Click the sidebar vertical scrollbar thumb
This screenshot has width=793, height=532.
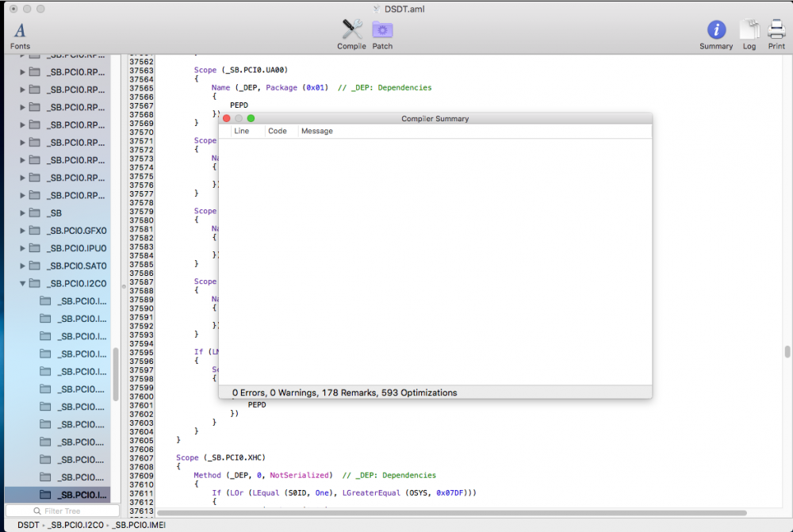click(115, 374)
